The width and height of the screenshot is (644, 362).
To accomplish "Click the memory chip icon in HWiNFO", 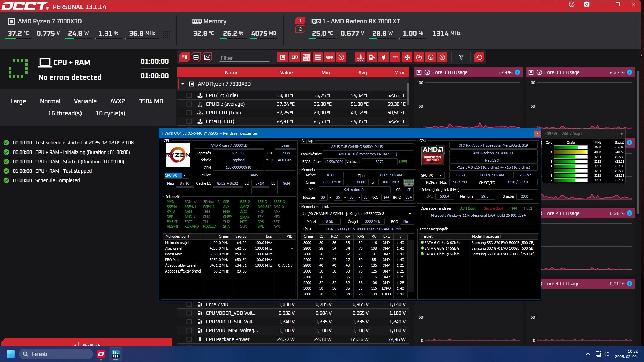I will tap(409, 182).
